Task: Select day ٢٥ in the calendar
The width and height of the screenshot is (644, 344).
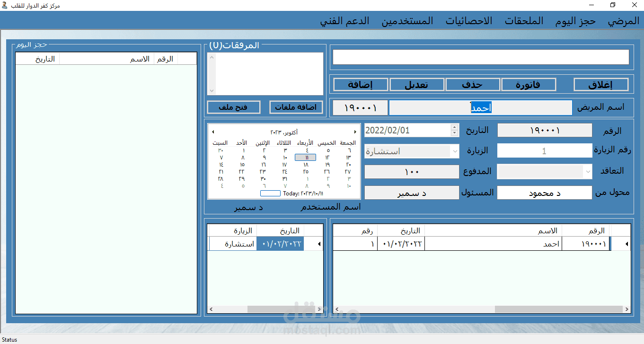Action: 306,172
